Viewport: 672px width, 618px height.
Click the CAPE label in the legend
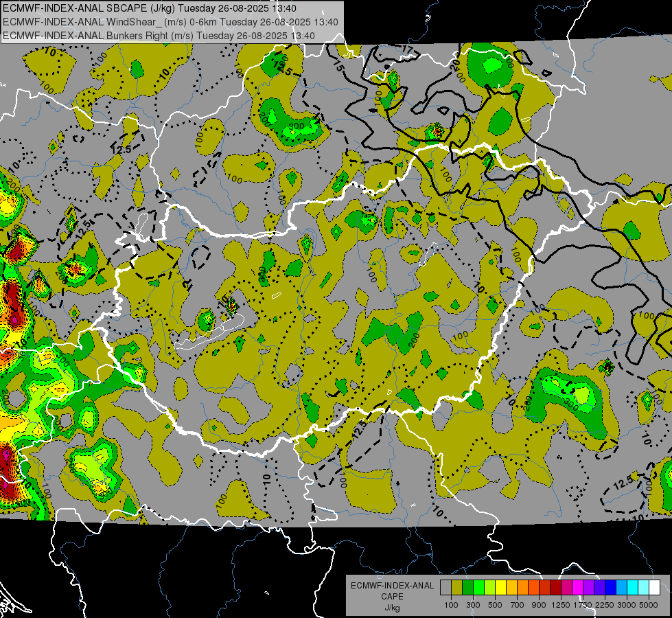392,597
